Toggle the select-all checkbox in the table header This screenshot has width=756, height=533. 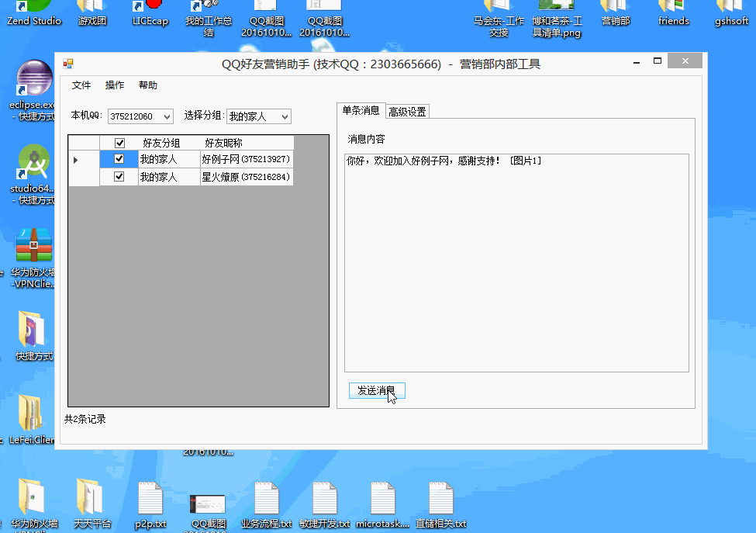pyautogui.click(x=119, y=143)
